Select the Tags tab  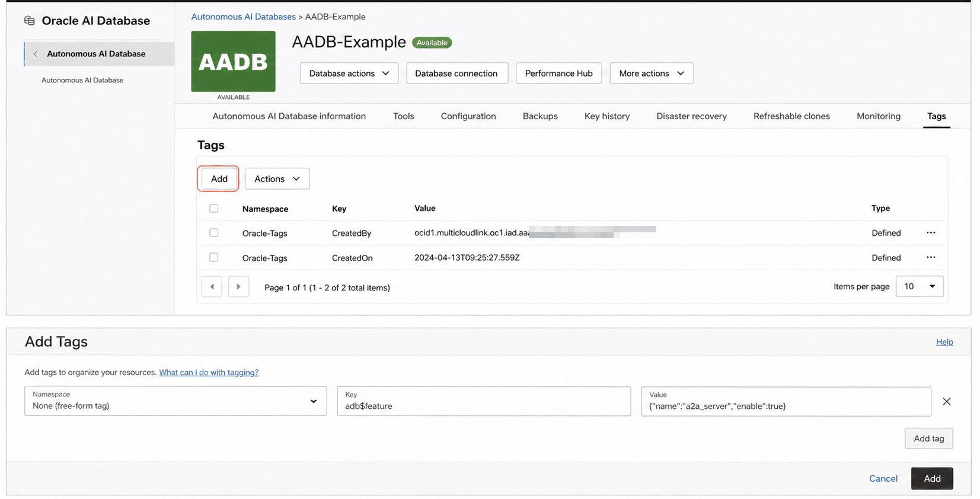click(936, 116)
